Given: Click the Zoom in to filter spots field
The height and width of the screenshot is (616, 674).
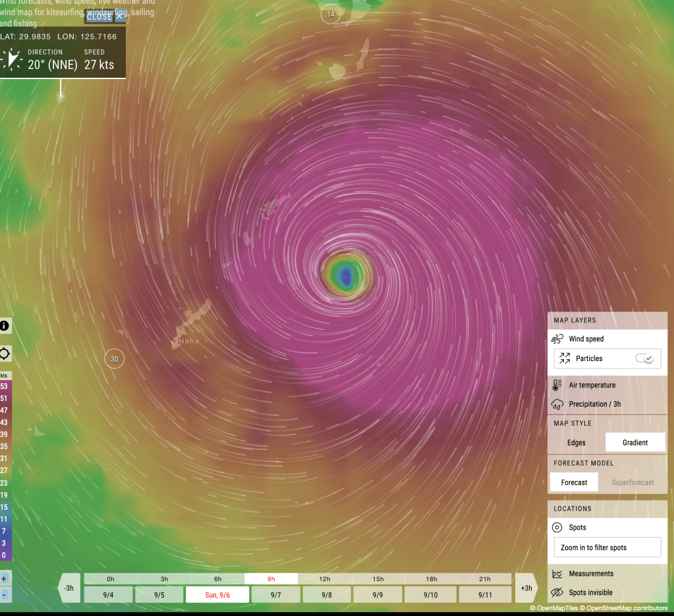Looking at the screenshot, I should click(x=607, y=547).
